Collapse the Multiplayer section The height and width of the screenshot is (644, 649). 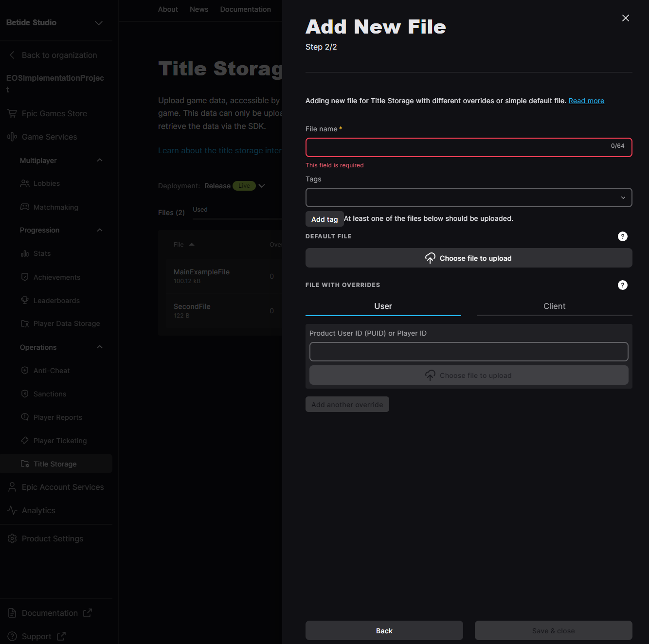pyautogui.click(x=99, y=160)
